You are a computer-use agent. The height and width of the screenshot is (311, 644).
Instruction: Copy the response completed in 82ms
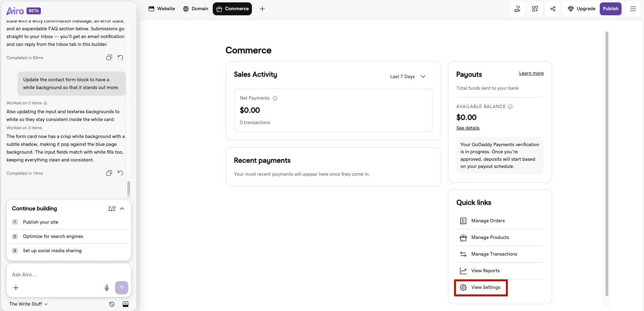pos(109,57)
